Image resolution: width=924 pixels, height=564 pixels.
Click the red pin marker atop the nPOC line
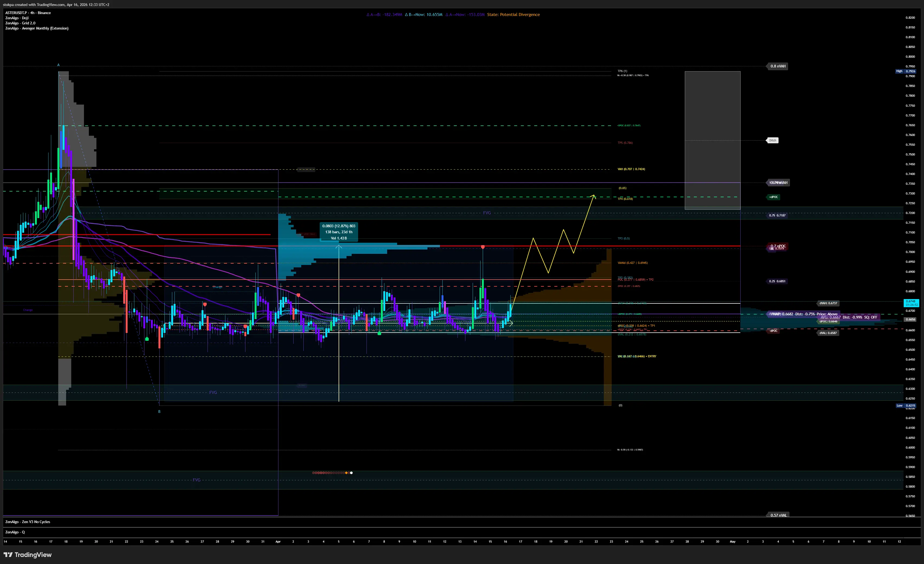(483, 247)
